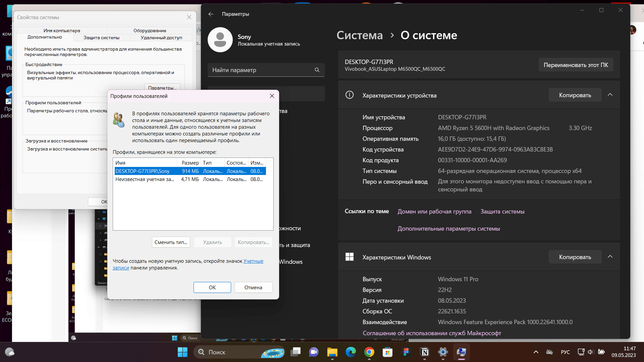
Task: Select the Дополнительно tab
Action: click(x=45, y=37)
